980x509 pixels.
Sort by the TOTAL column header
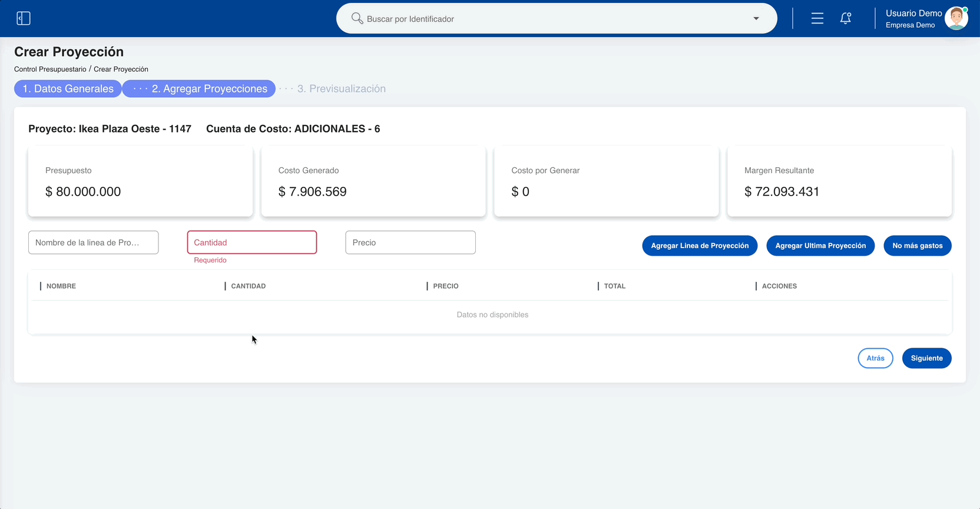[615, 286]
